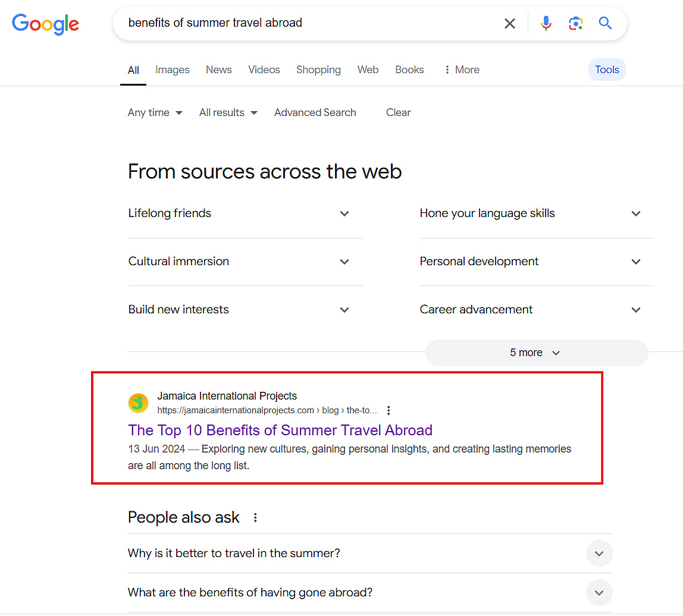Open the Any time dropdown
Screen dimensions: 683x616
[155, 113]
